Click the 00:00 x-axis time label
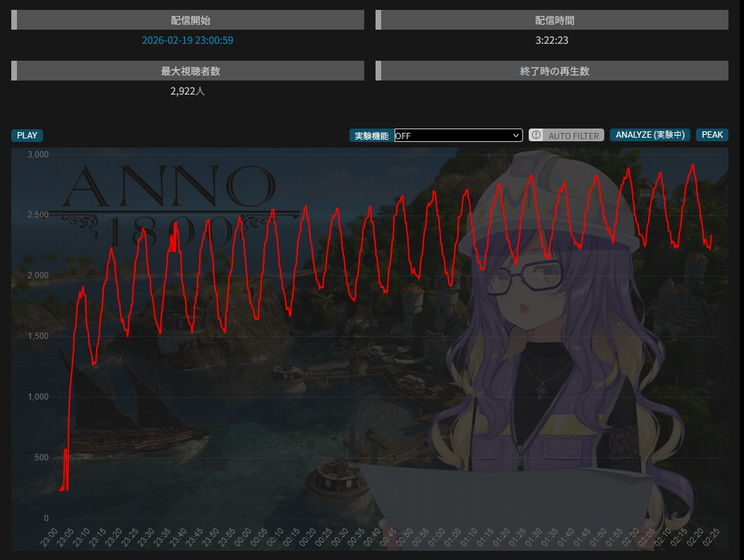Viewport: 744px width, 560px height. [x=243, y=537]
